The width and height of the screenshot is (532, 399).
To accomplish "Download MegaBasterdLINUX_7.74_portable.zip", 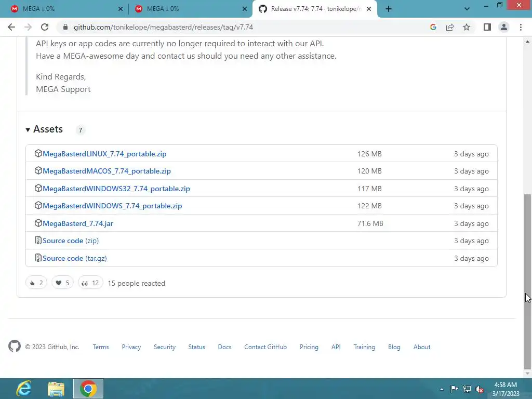I will 104,154.
